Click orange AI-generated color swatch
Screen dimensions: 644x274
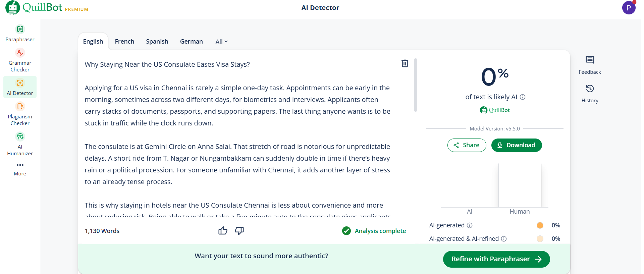pyautogui.click(x=540, y=225)
